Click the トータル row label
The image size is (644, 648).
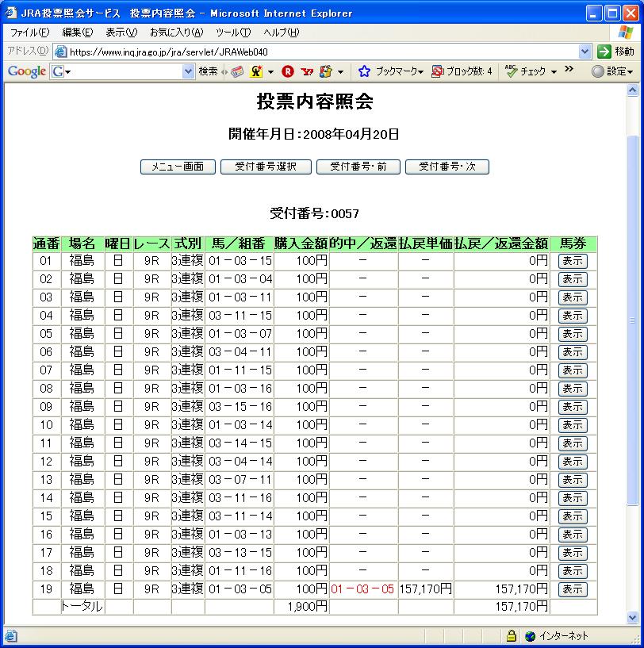(x=82, y=606)
